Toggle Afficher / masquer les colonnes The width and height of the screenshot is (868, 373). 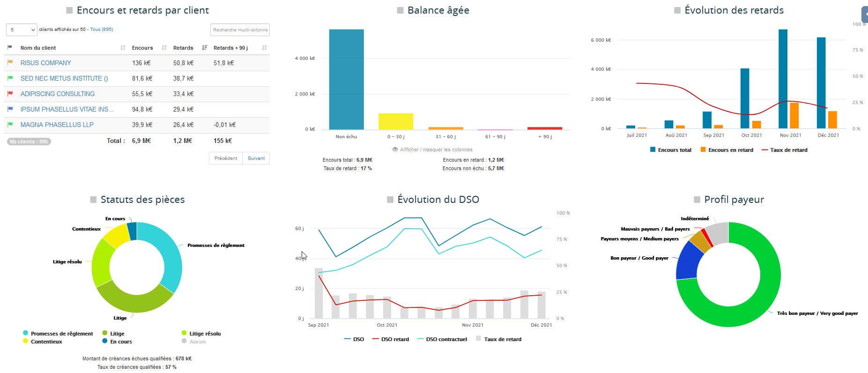tap(432, 149)
